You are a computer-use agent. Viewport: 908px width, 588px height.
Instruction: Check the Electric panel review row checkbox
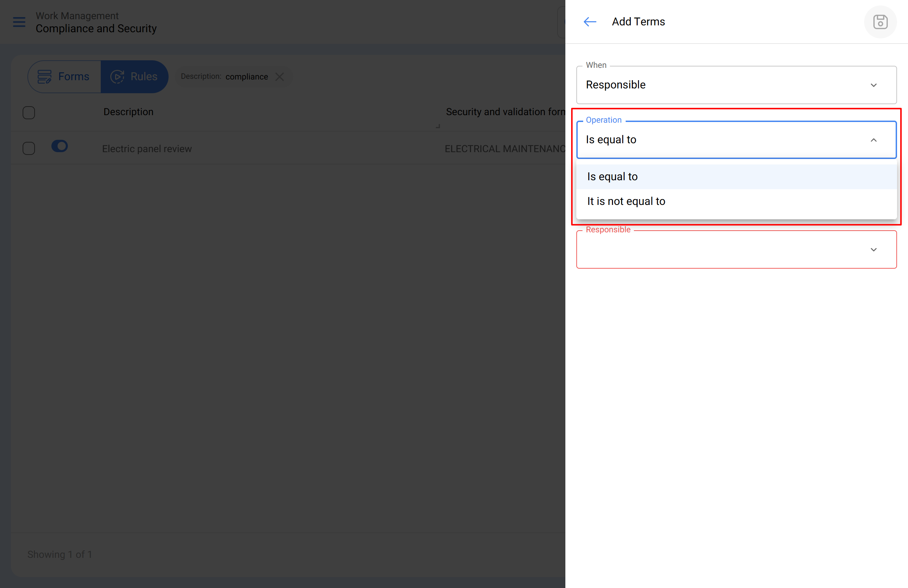pos(29,148)
